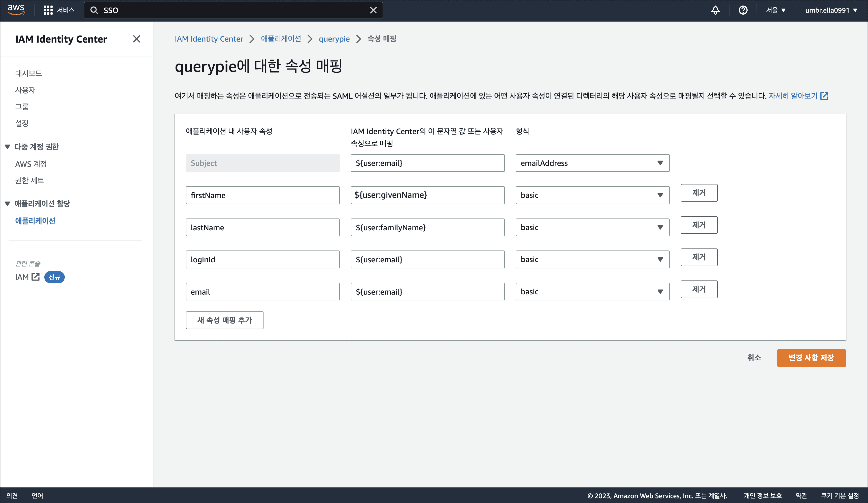Open the notifications bell icon
The image size is (868, 503).
[x=715, y=10]
